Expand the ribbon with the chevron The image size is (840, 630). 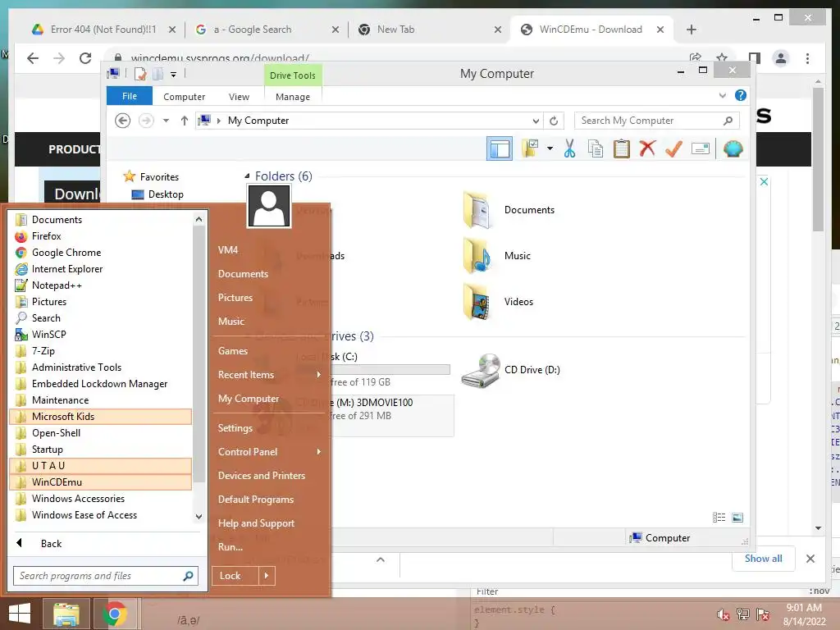(722, 95)
